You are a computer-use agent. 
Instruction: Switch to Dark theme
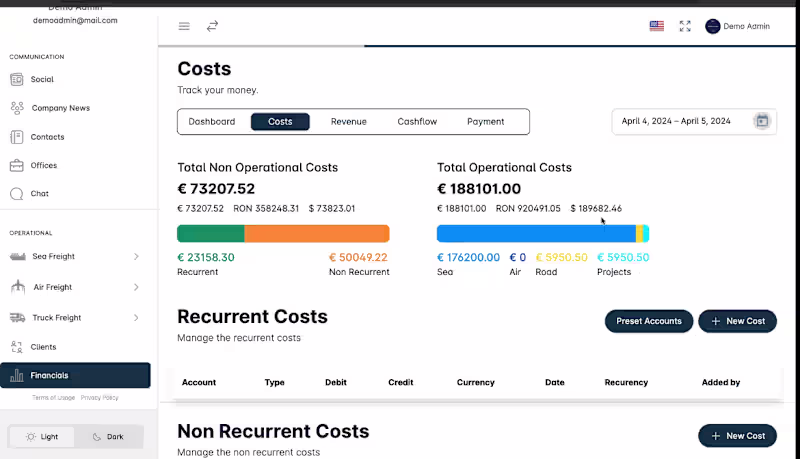tap(108, 437)
